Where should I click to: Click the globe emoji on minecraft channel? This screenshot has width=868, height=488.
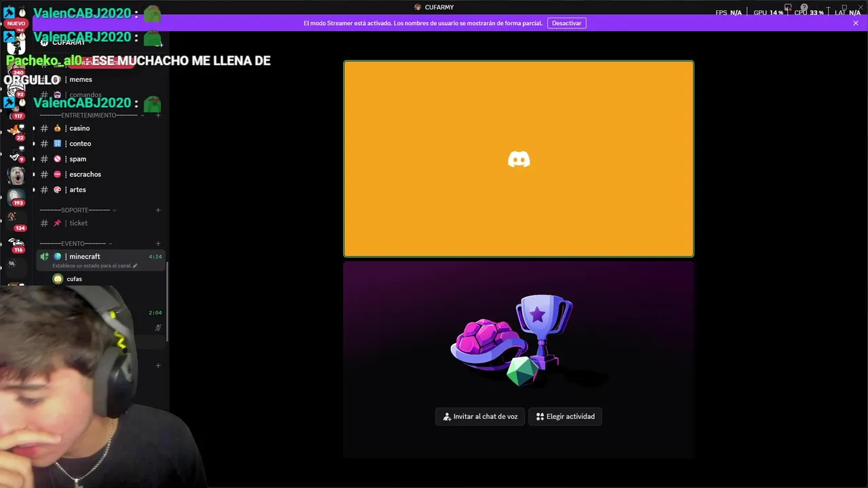click(58, 256)
